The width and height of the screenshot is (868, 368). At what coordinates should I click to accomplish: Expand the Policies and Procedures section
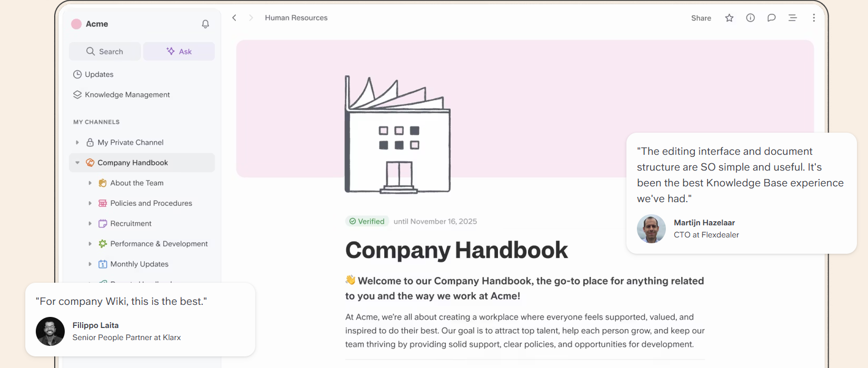click(x=90, y=203)
